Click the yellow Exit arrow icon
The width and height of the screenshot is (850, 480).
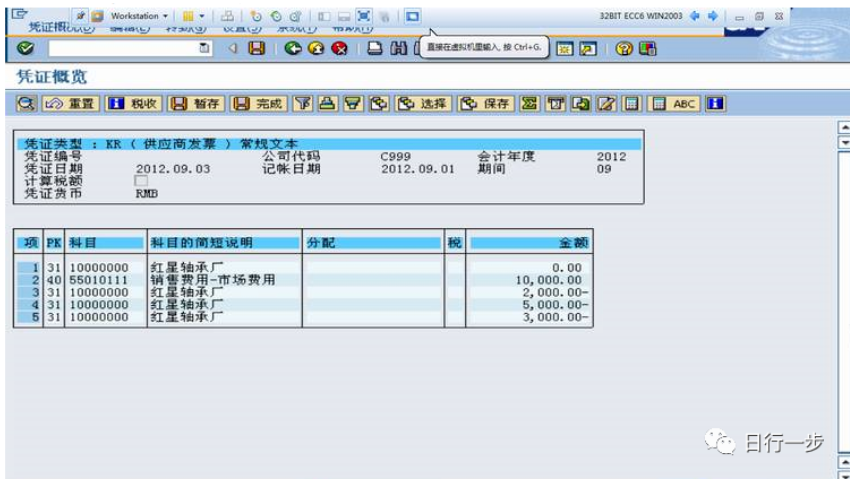(x=316, y=48)
